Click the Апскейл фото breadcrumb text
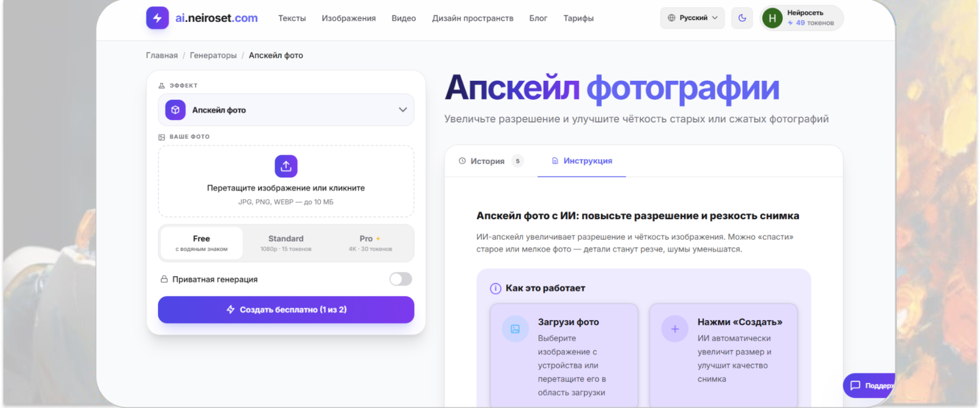The width and height of the screenshot is (980, 408). tap(276, 55)
